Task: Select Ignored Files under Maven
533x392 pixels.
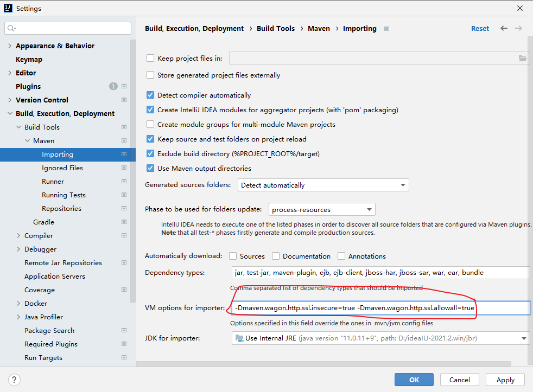Action: point(62,168)
